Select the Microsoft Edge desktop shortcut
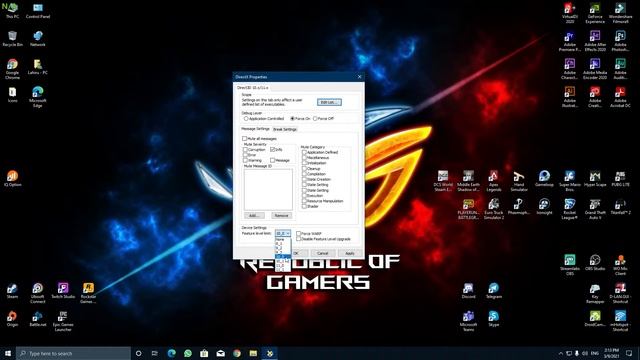The width and height of the screenshot is (640, 360). [38, 96]
